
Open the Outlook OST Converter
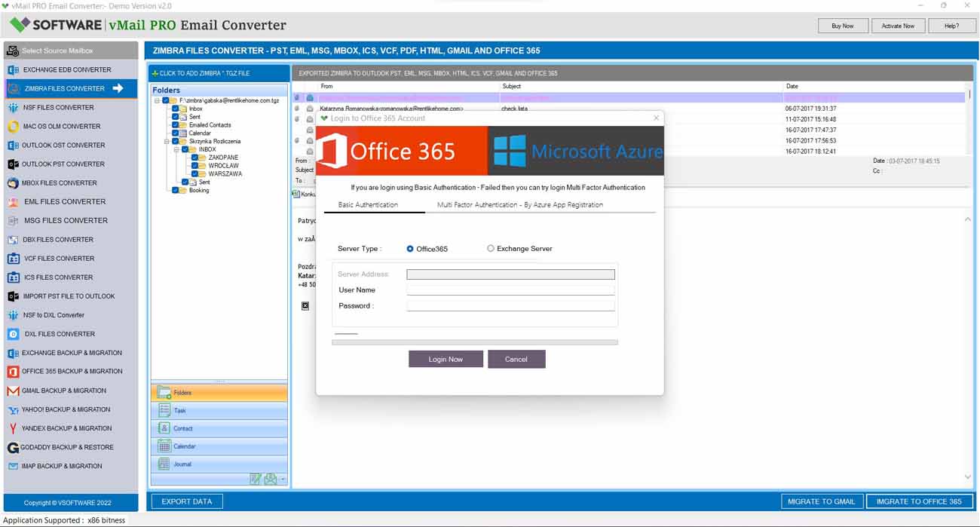coord(70,145)
